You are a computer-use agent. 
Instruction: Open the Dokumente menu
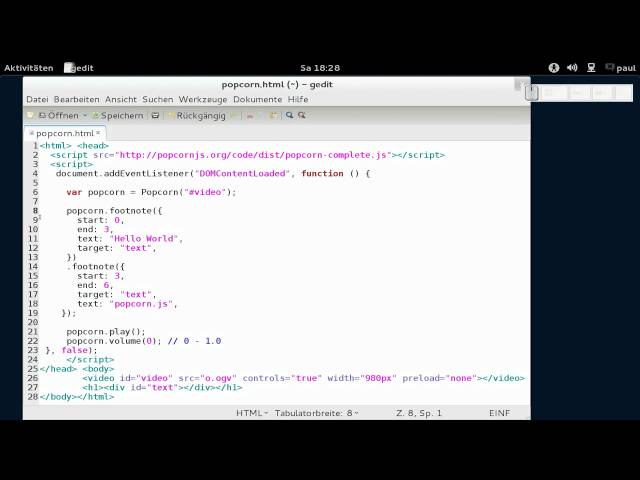(258, 99)
